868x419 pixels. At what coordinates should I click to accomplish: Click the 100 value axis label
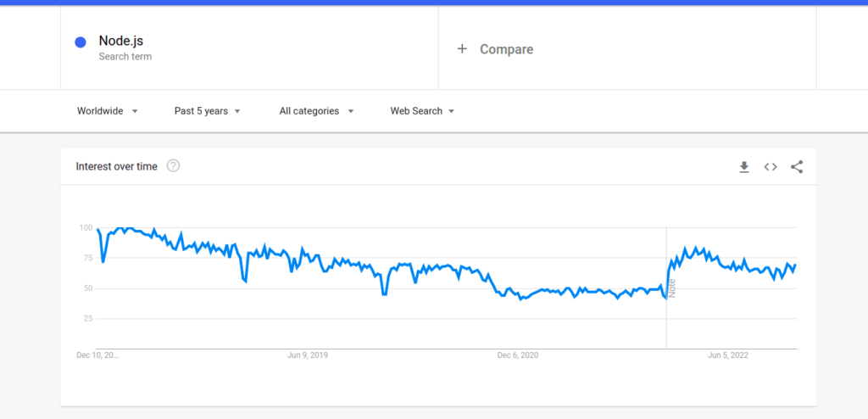pos(86,227)
